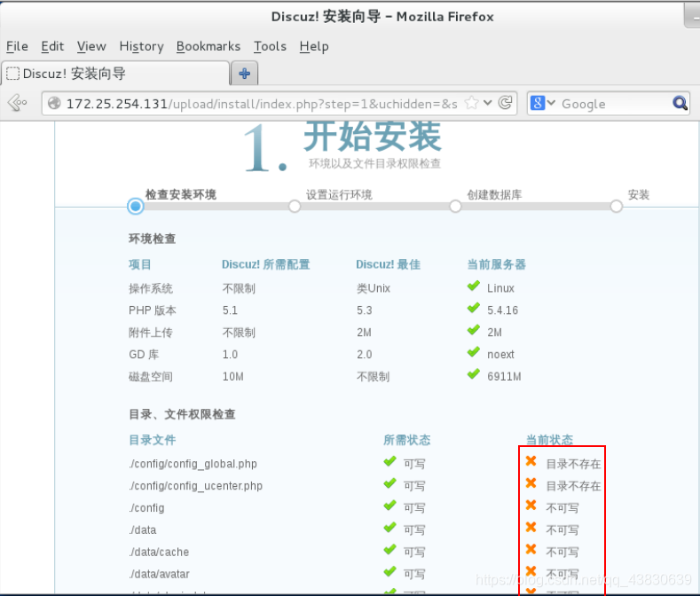The height and width of the screenshot is (596, 700).
Task: Click required check for ./data row
Action: [x=389, y=528]
